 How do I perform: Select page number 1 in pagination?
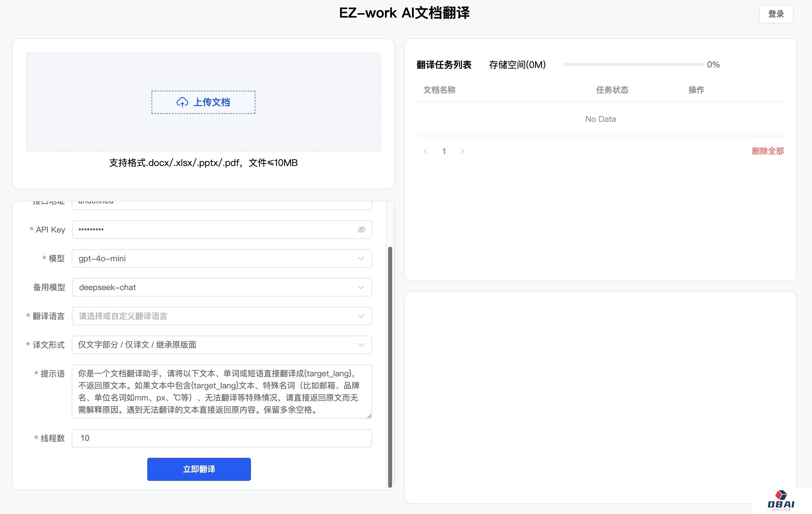click(444, 152)
